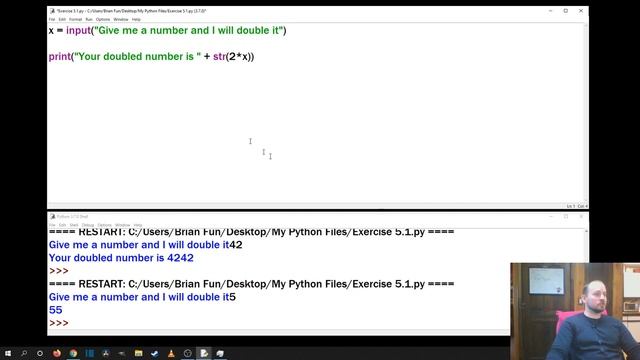Click the '55' output line in the shell

pos(56,310)
